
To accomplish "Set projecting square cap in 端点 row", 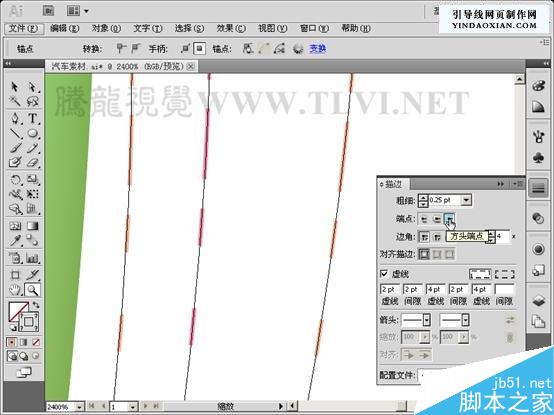I will tap(449, 219).
